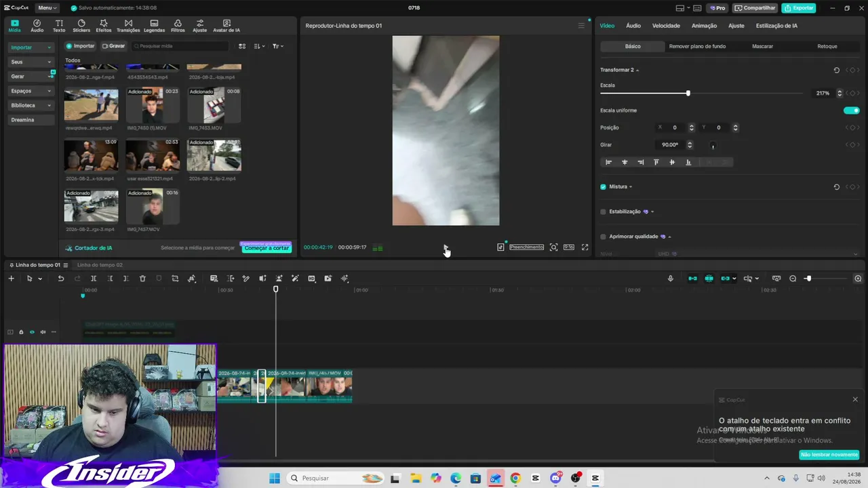868x488 pixels.
Task: Open the Avatar de IA panel
Action: (226, 26)
